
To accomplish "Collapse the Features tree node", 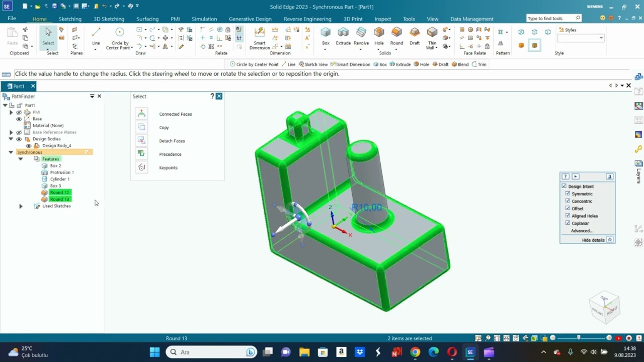I will click(x=21, y=159).
